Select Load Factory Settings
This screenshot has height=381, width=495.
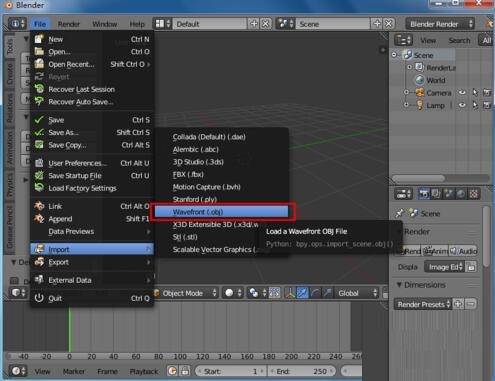(92, 188)
